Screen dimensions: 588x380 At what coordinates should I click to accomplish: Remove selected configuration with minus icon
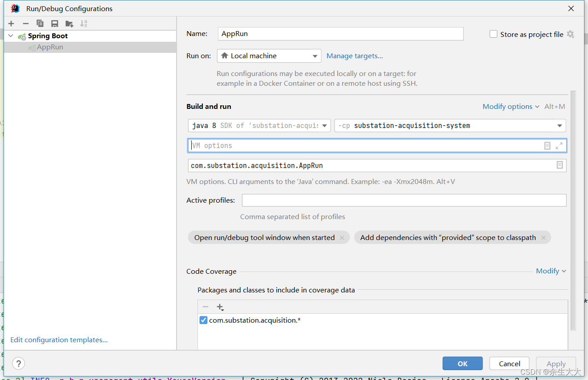point(26,24)
